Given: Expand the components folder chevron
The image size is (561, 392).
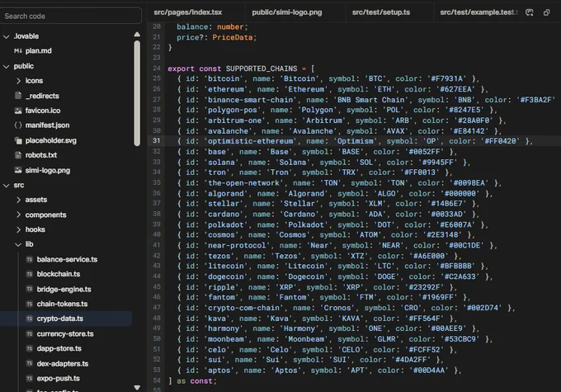Looking at the screenshot, I should [18, 215].
